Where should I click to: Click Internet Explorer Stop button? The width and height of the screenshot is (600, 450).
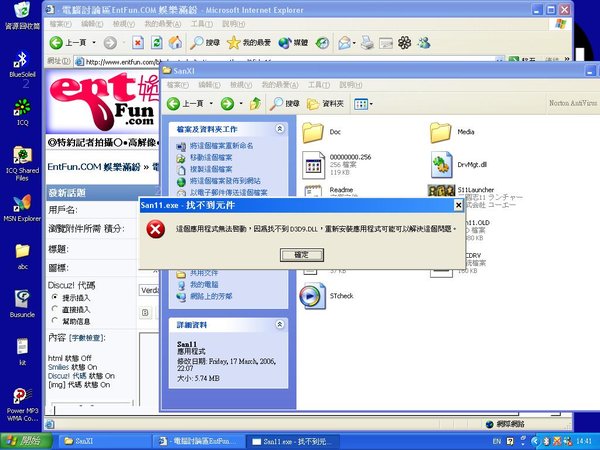point(138,42)
